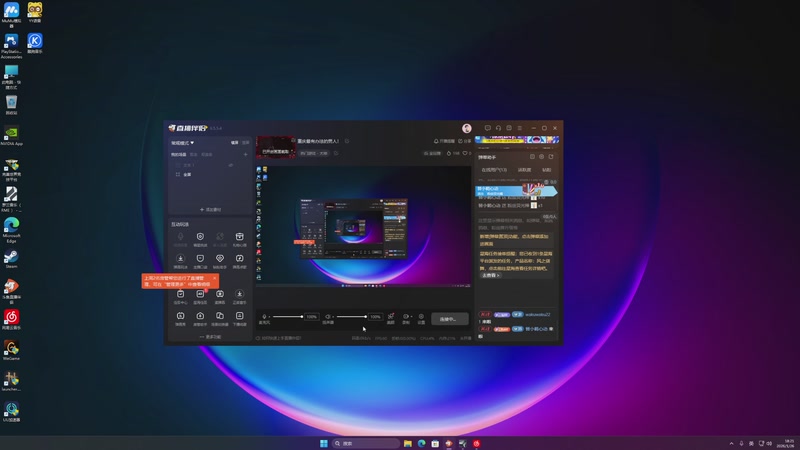800x450 pixels.
Task: Click the bell reminder button above preview
Action: pos(444,141)
